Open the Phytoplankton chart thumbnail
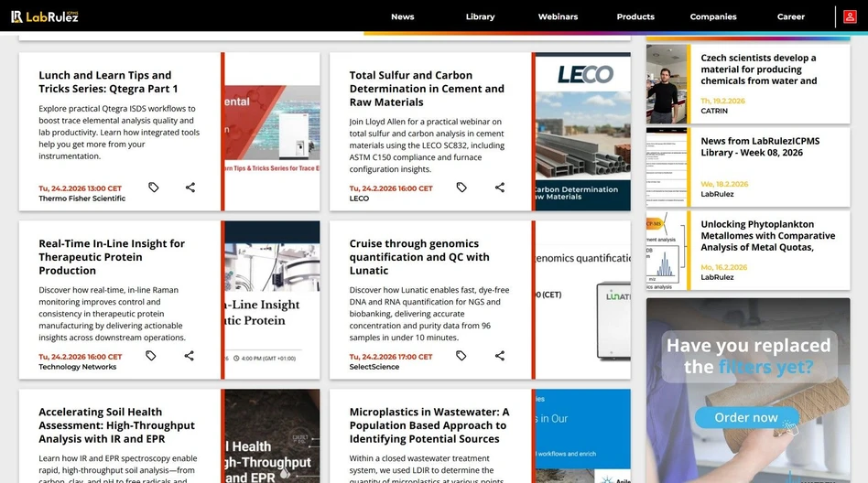The width and height of the screenshot is (868, 483). coord(667,250)
